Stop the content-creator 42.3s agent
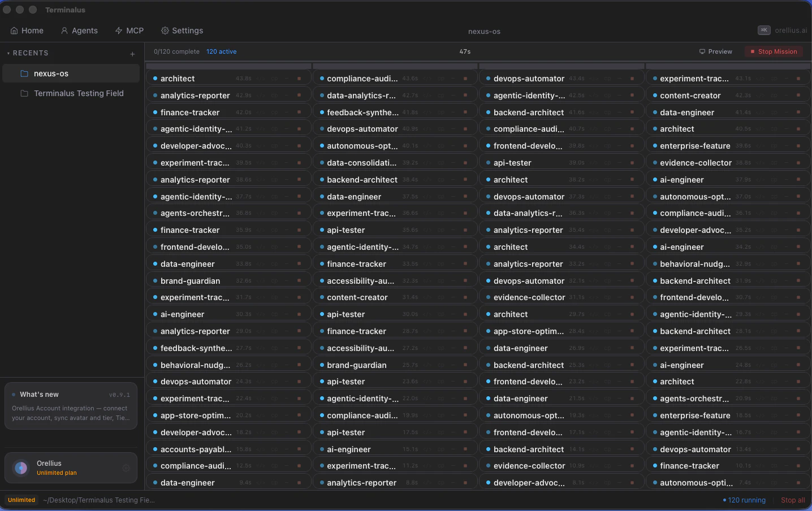 click(798, 96)
